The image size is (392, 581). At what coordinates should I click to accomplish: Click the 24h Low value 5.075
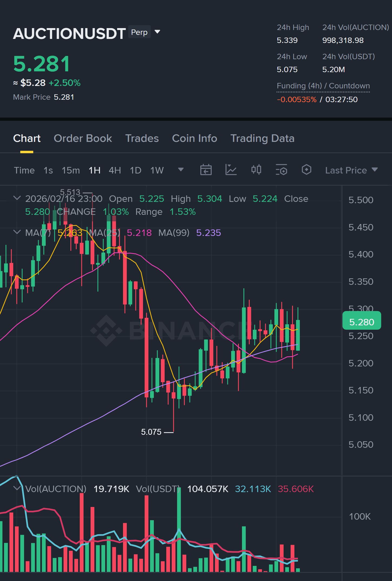(x=287, y=69)
